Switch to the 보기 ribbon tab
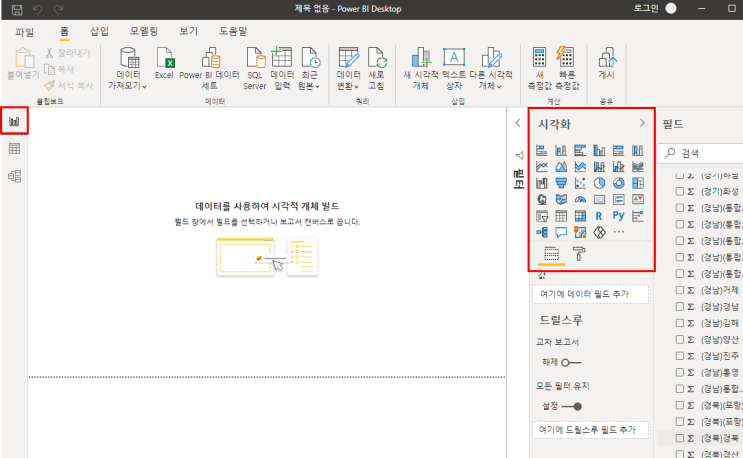This screenshot has width=743, height=458. 188,31
